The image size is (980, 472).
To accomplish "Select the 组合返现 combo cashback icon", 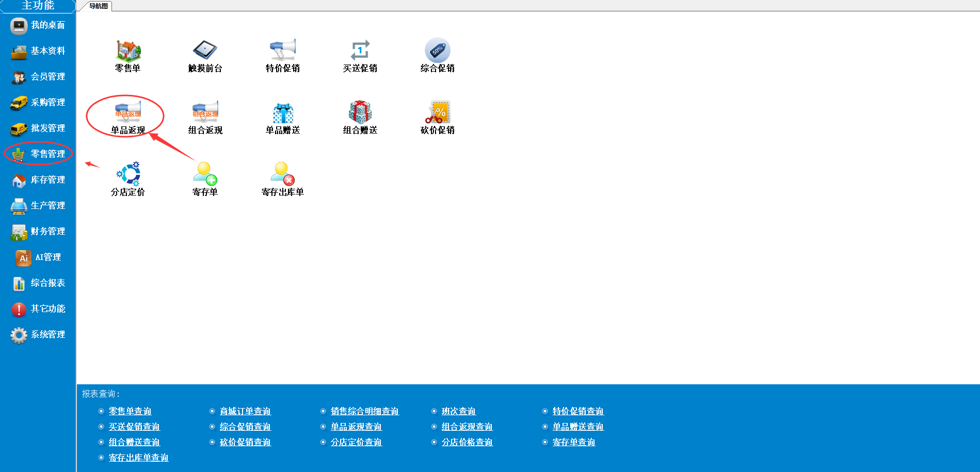I will point(205,118).
